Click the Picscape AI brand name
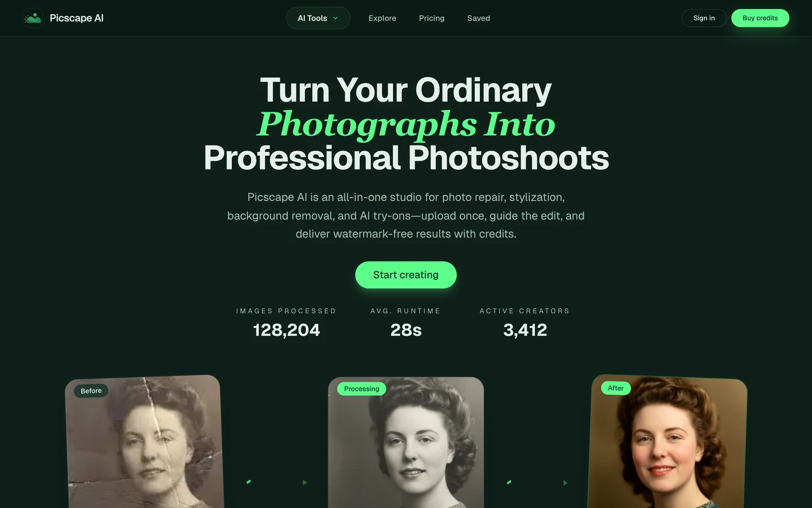The height and width of the screenshot is (508, 812). click(77, 18)
